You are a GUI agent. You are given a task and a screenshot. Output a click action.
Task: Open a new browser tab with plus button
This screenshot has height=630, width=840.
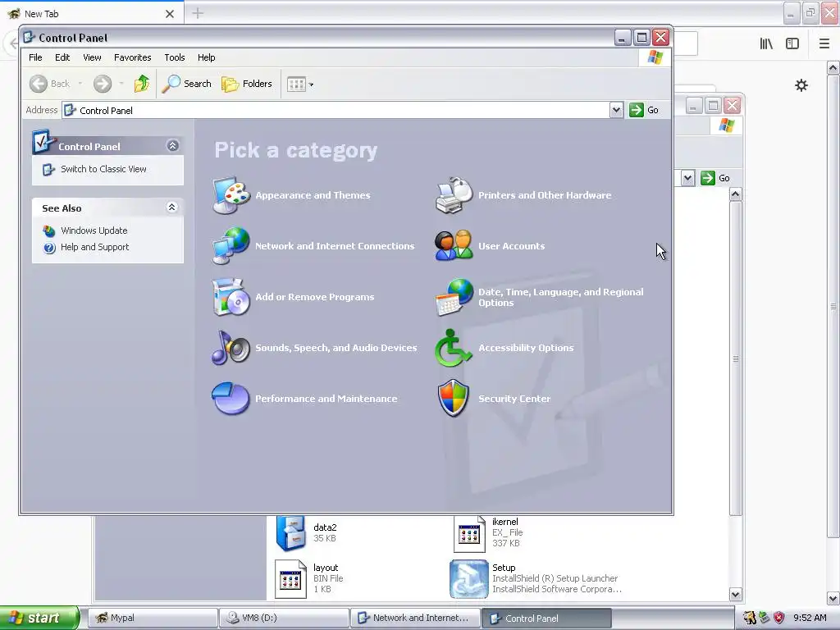point(198,13)
